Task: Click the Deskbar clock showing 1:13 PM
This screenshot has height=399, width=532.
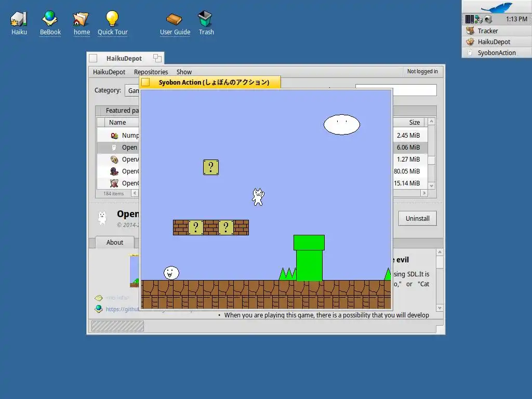Action: pyautogui.click(x=516, y=19)
